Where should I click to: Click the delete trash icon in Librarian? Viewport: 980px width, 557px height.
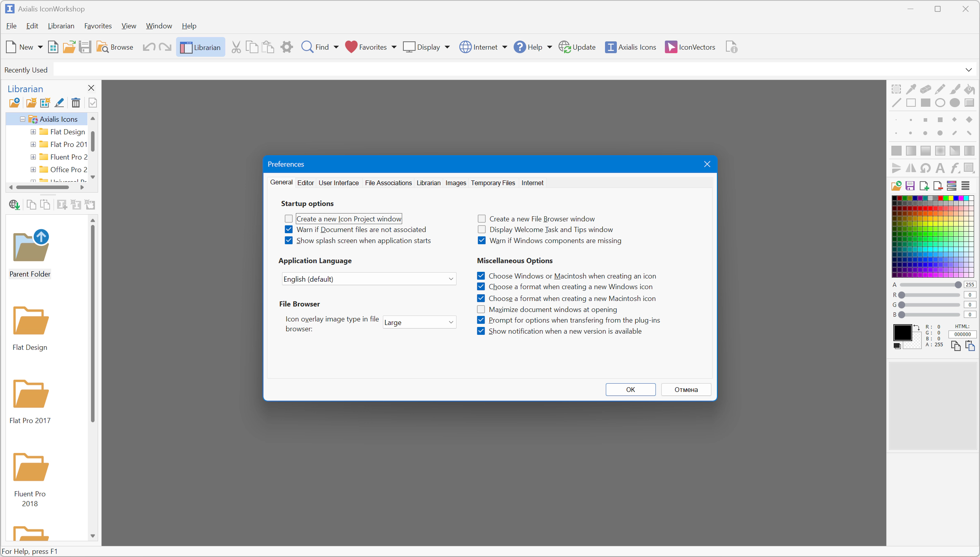(x=76, y=103)
